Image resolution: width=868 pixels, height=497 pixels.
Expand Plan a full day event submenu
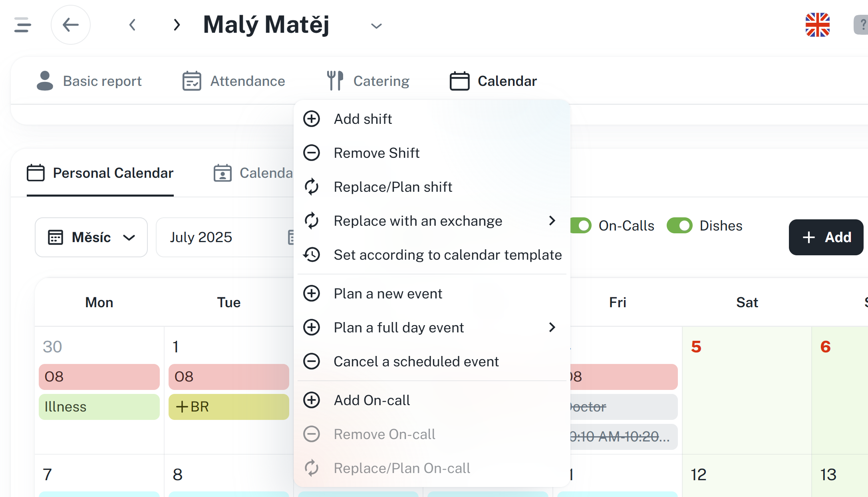click(552, 328)
